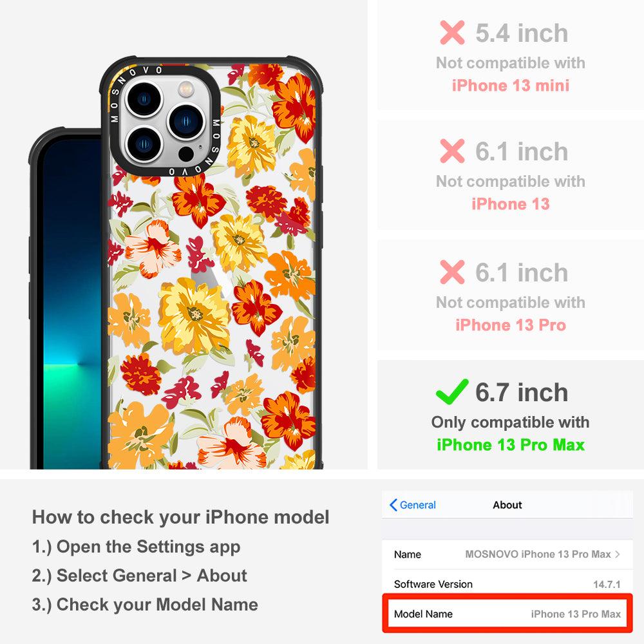Select the Model Name row
The height and width of the screenshot is (644, 644).
(x=507, y=614)
